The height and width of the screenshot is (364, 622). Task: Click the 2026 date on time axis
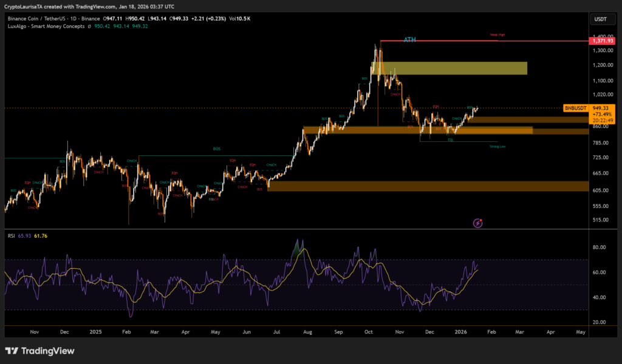(460, 332)
